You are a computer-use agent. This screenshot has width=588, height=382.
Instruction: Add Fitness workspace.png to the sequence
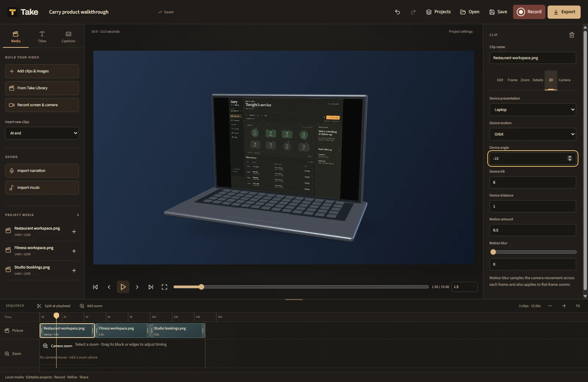tap(74, 251)
